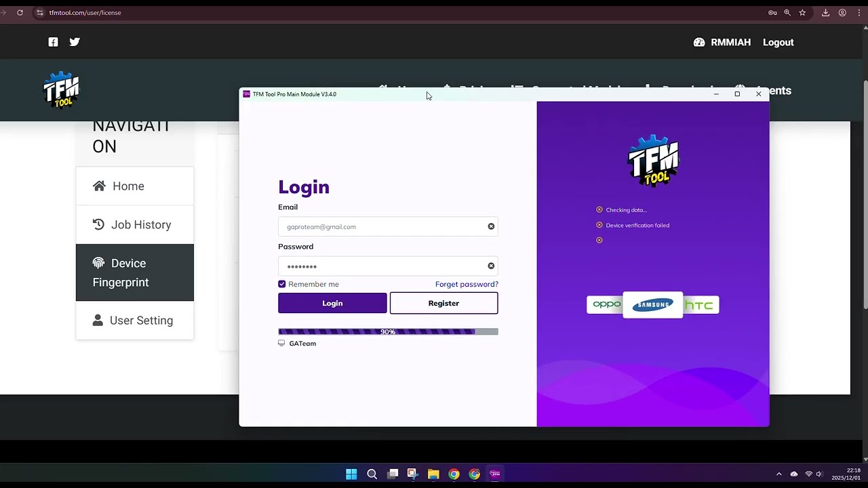The height and width of the screenshot is (488, 868).
Task: Open User Setting in sidebar
Action: 135,320
